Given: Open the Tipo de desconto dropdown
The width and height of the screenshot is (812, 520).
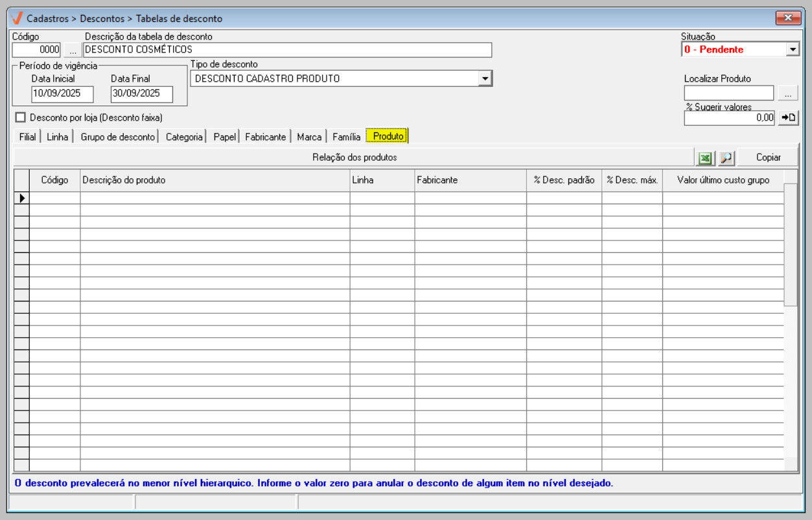Looking at the screenshot, I should [485, 78].
